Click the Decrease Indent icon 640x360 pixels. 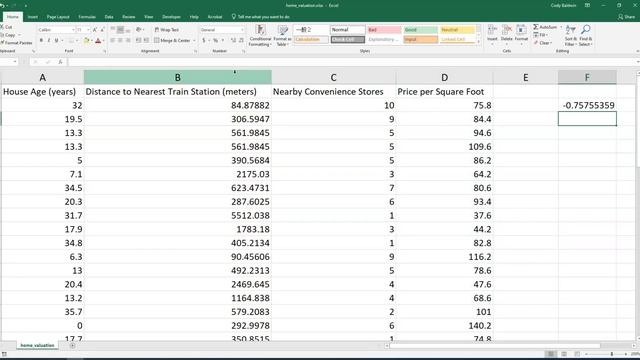coord(138,40)
